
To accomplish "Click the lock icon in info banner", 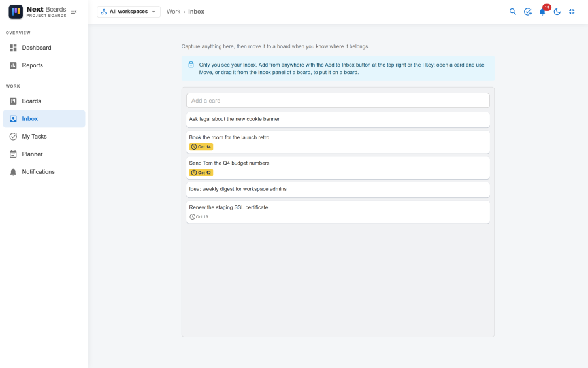I will tap(191, 65).
